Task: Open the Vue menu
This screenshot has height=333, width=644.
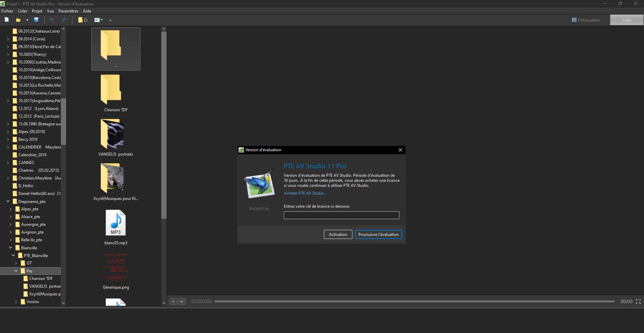Action: click(50, 11)
